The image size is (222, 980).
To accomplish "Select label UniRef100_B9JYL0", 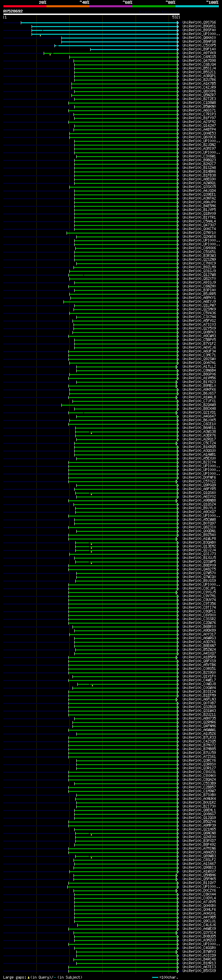I will click(199, 508).
